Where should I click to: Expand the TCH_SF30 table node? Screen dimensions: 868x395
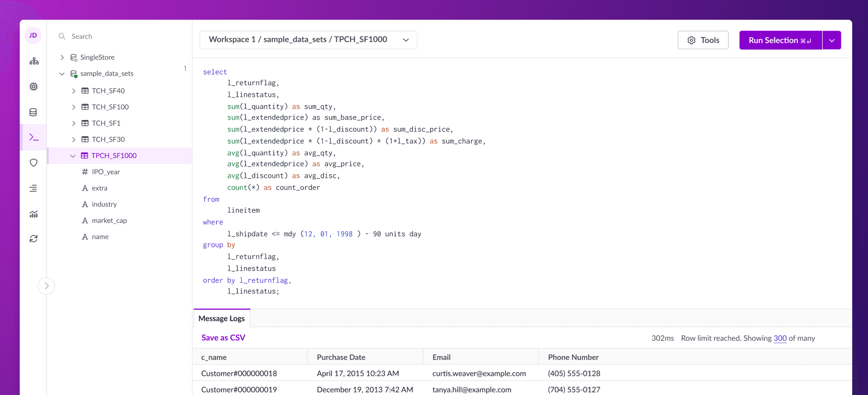tap(73, 140)
